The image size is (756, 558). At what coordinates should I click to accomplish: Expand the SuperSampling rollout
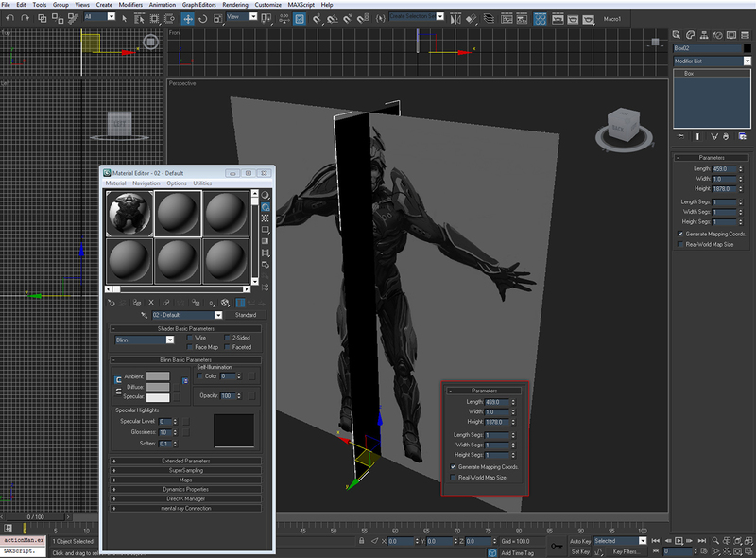coord(185,470)
